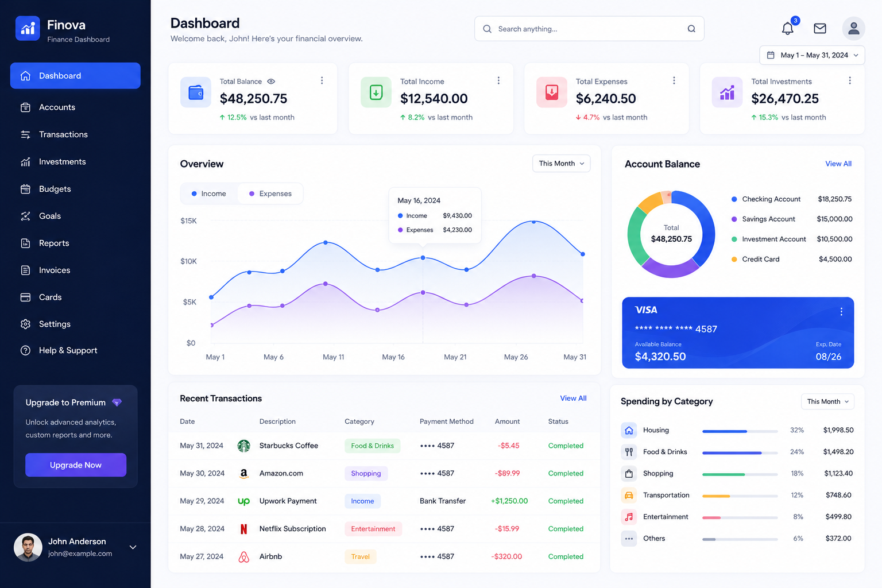Click the Total Income download icon
The image size is (882, 588).
click(376, 92)
